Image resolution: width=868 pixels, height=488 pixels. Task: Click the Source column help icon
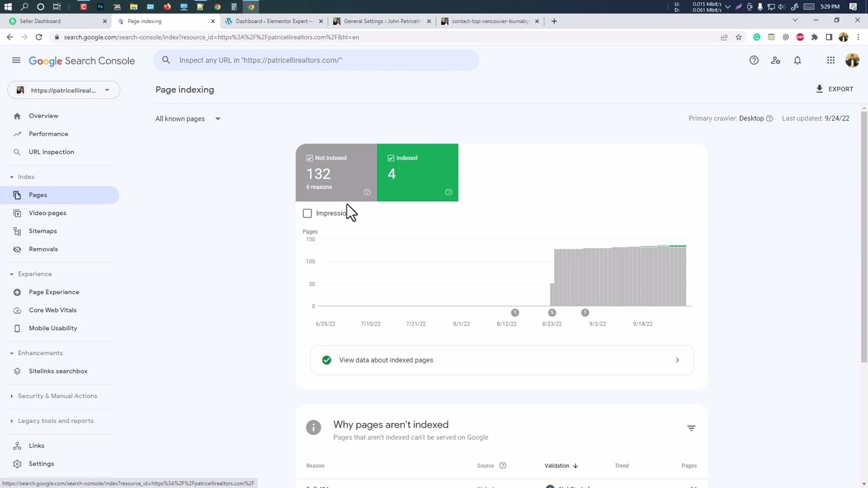coord(502,466)
